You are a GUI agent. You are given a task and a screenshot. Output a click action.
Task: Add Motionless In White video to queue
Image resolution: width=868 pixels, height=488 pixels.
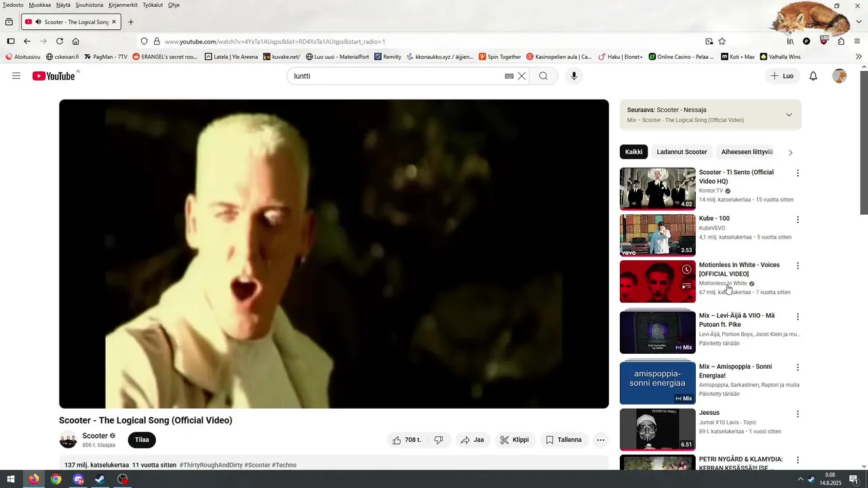click(x=686, y=286)
